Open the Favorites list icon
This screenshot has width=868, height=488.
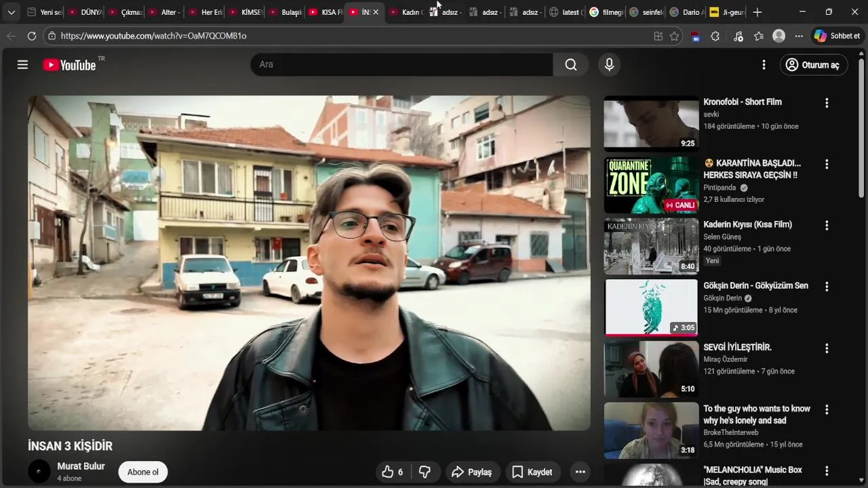[758, 36]
